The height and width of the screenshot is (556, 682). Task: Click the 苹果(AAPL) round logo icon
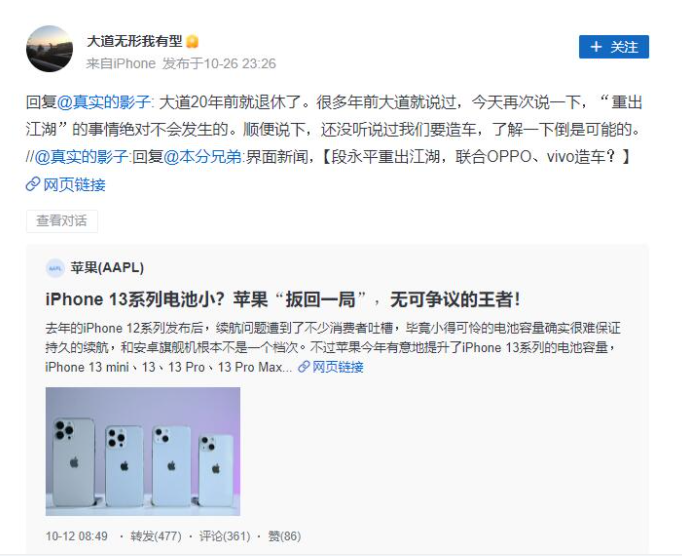pyautogui.click(x=55, y=268)
